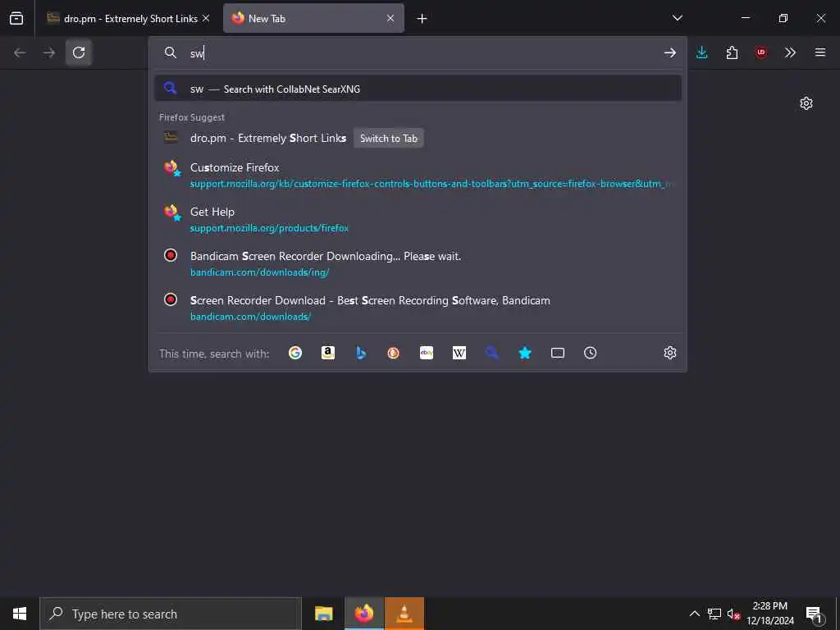840x630 pixels.
Task: Open the Extensions puzzle-piece menu
Action: 732,52
